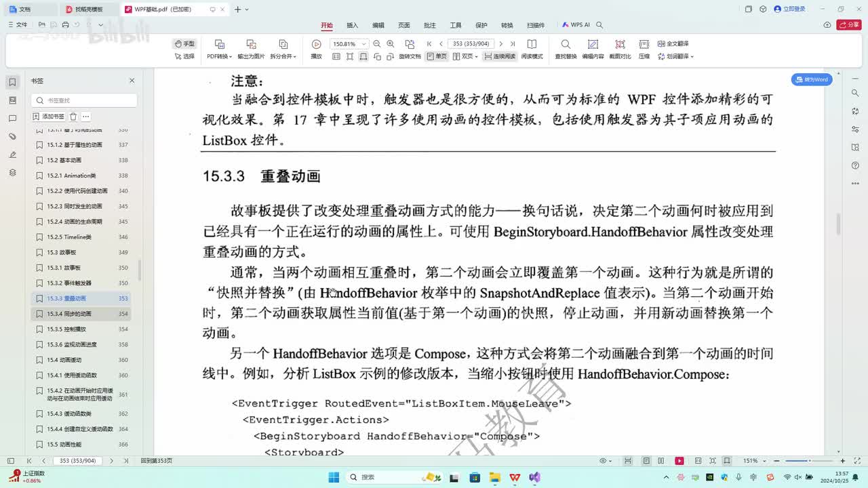Open the 双页 double page dropdown

tap(465, 56)
